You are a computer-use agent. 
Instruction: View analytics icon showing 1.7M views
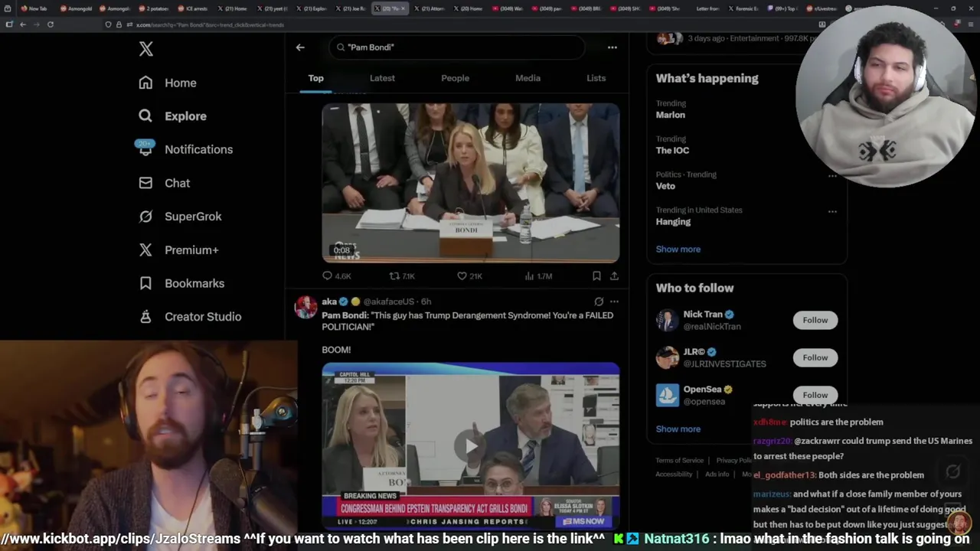pos(529,276)
